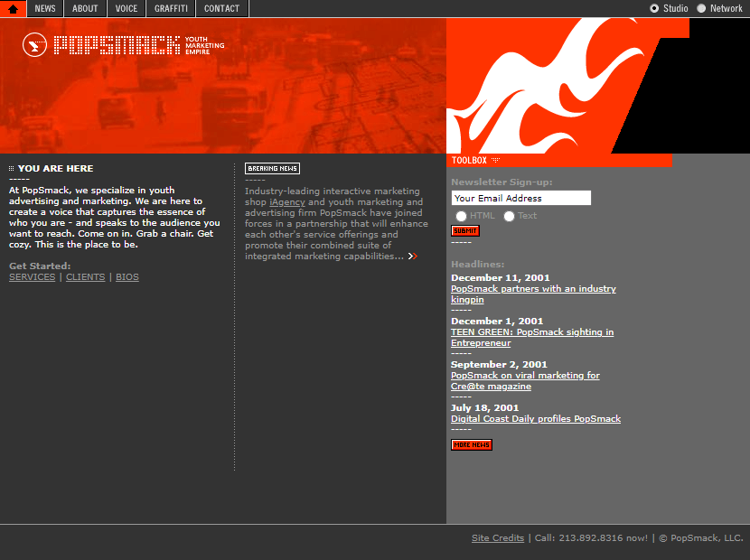The height and width of the screenshot is (560, 750).
Task: Open 'TEEN GREEN: PopSmack sighting in Entrepreneur' headline
Action: [532, 338]
